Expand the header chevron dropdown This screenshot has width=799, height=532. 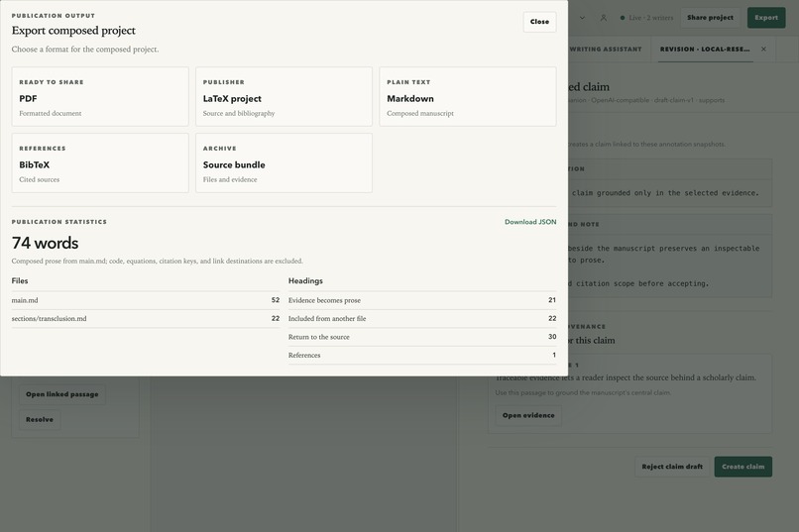pos(582,18)
